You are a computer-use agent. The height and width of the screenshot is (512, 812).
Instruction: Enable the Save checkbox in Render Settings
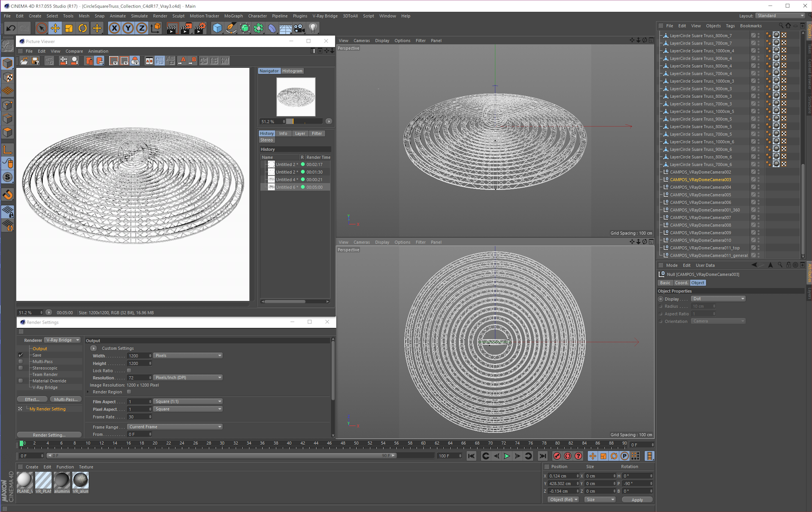[21, 355]
